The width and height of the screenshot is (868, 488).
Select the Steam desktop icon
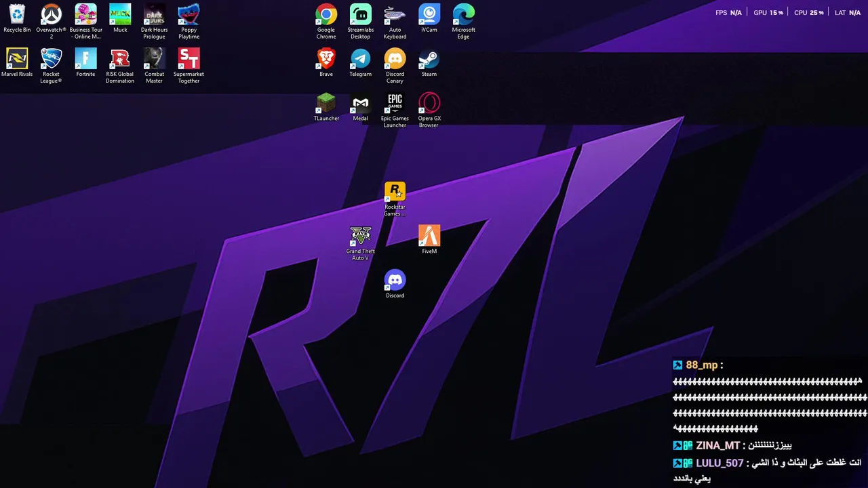[429, 63]
